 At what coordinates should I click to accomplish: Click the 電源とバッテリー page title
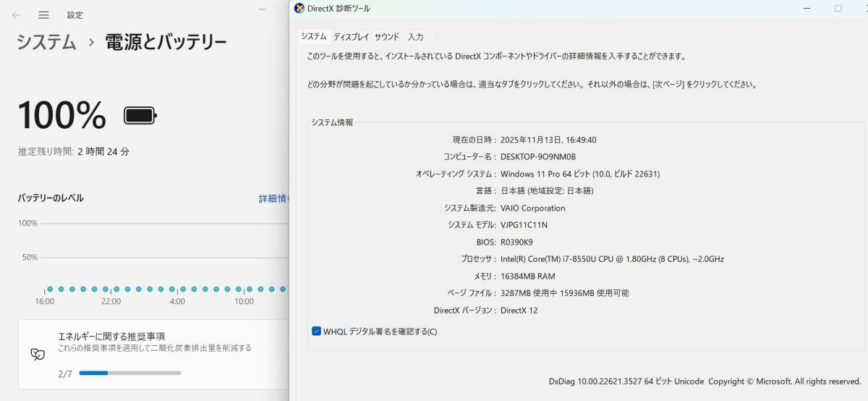click(166, 42)
